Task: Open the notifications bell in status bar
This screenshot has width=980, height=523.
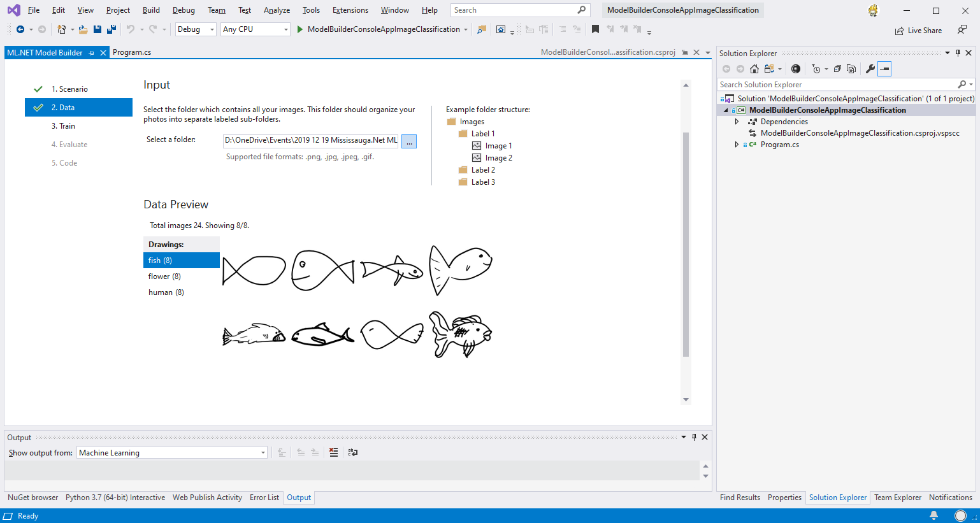Action: (933, 516)
